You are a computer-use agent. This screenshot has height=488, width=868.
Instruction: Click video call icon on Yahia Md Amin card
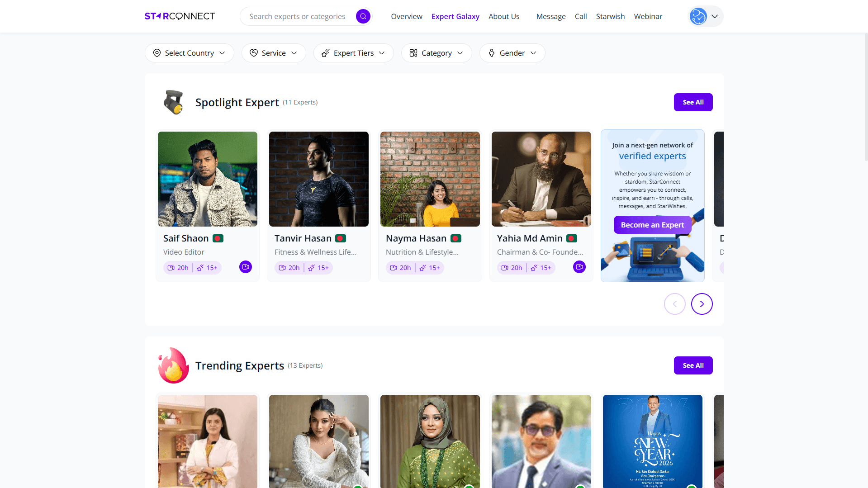[579, 267]
